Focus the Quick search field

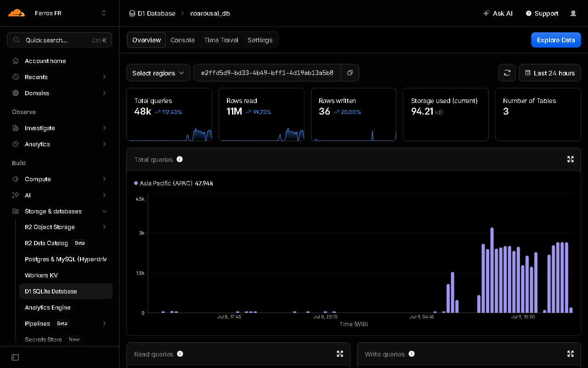click(59, 40)
